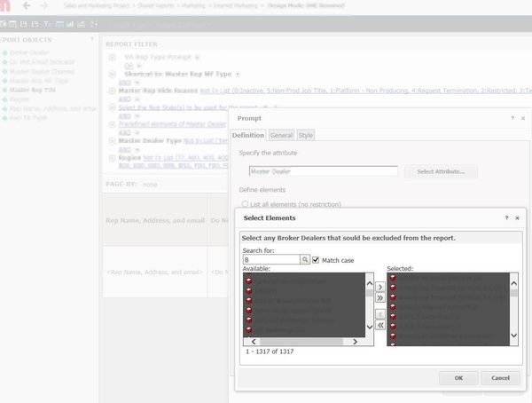Viewport: 532px width, 403px height.
Task: Open Master Rep Hide Reason Not In List link
Action: coord(365,91)
